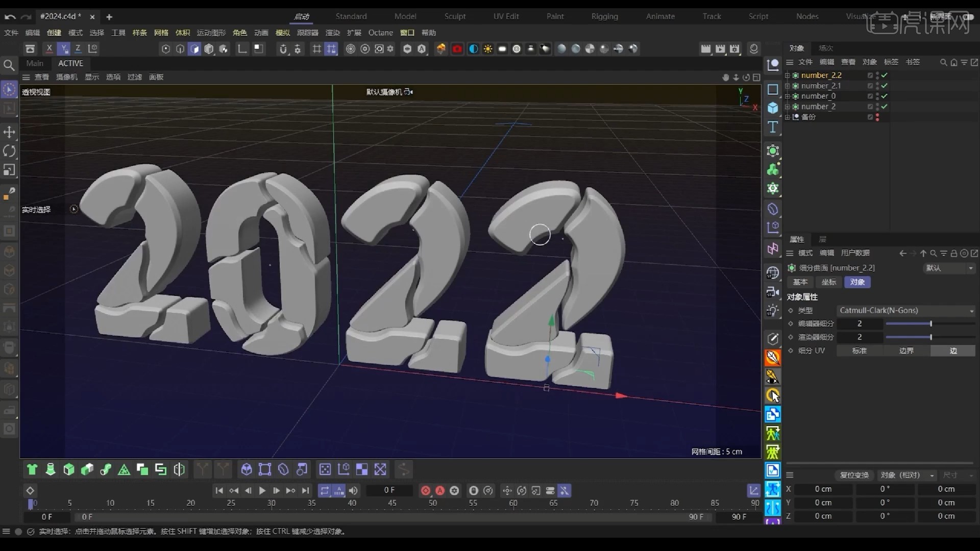Click the rectangle spline icon in palette
The image size is (980, 551).
[773, 89]
